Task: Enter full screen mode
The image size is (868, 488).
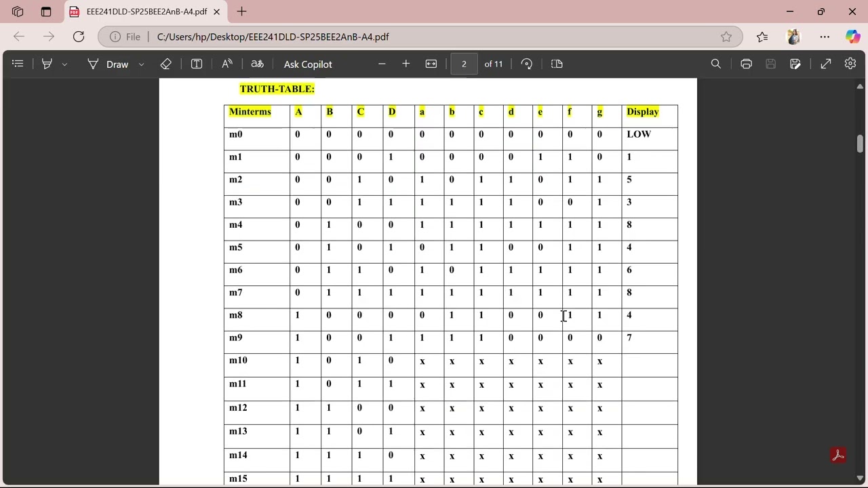Action: click(x=826, y=64)
